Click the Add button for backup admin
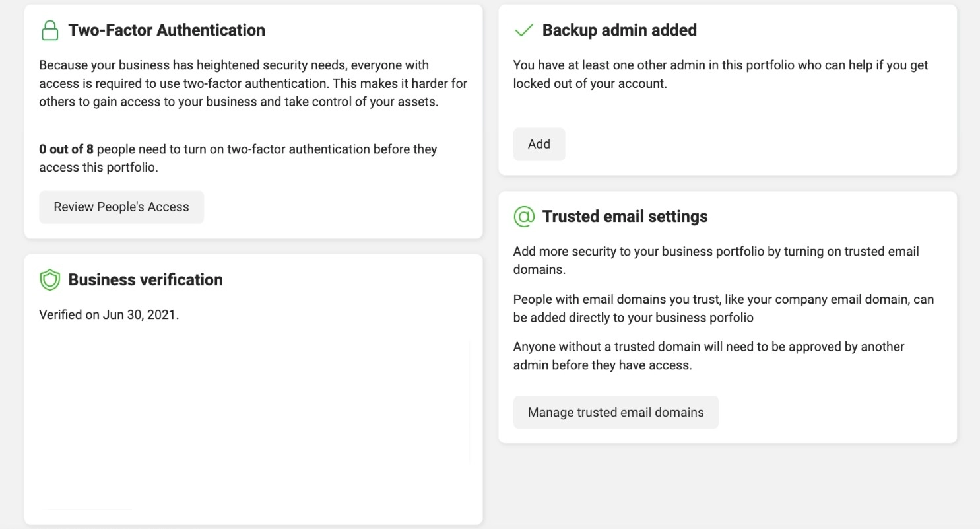The height and width of the screenshot is (529, 980). click(539, 144)
